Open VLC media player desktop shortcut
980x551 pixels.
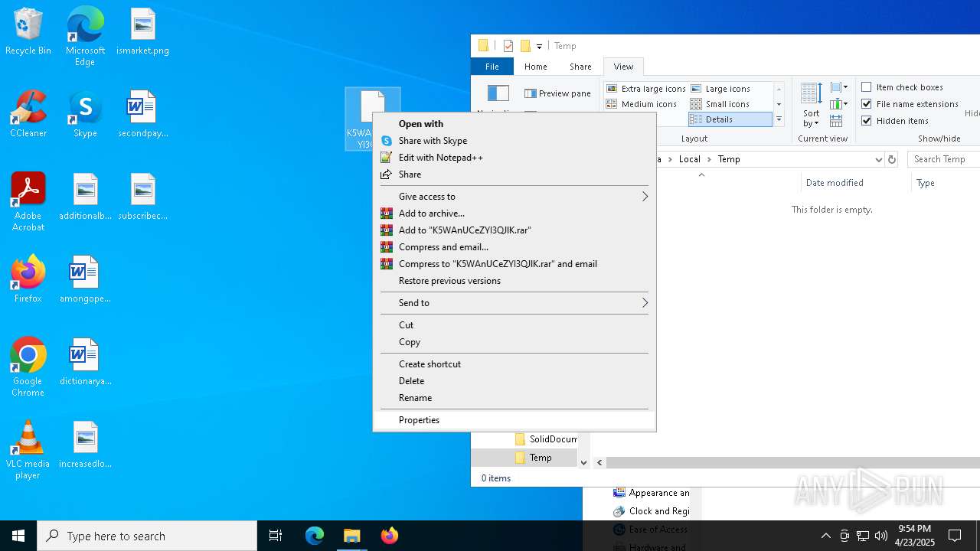28,450
